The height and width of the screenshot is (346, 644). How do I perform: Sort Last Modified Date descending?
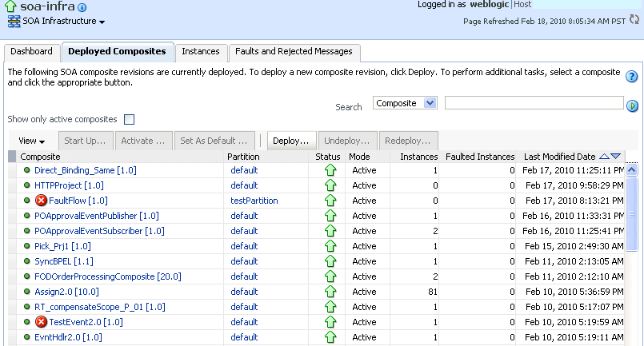(x=615, y=157)
